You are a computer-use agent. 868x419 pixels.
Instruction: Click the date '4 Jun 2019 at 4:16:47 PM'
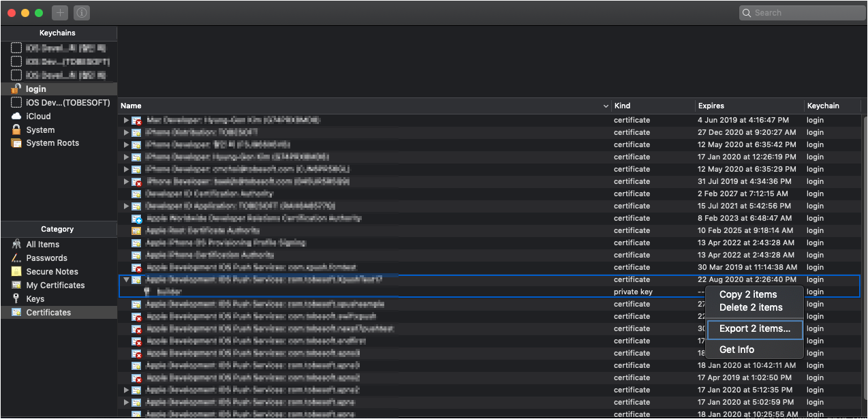pos(743,120)
